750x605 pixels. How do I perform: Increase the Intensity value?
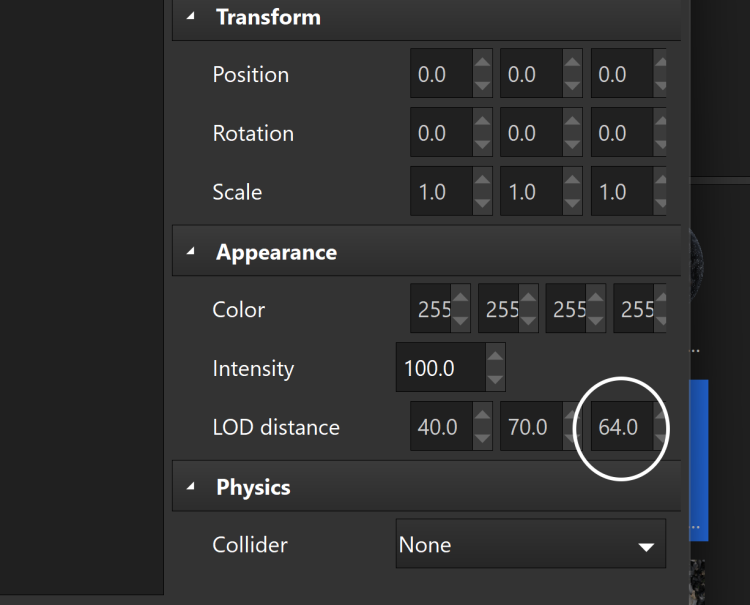coord(495,357)
